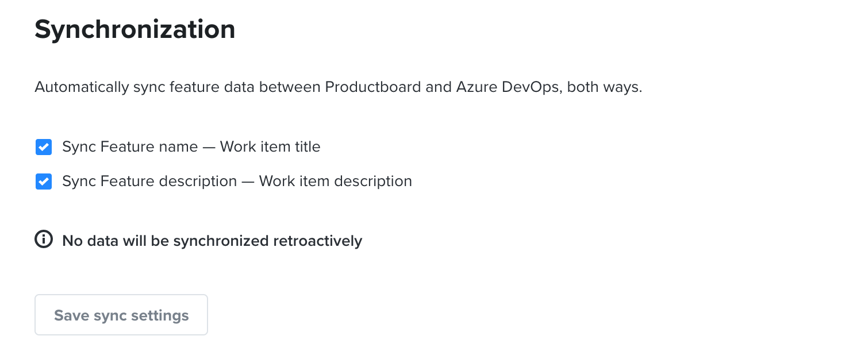This screenshot has width=868, height=363.
Task: Click the Save sync settings button
Action: pyautogui.click(x=121, y=315)
